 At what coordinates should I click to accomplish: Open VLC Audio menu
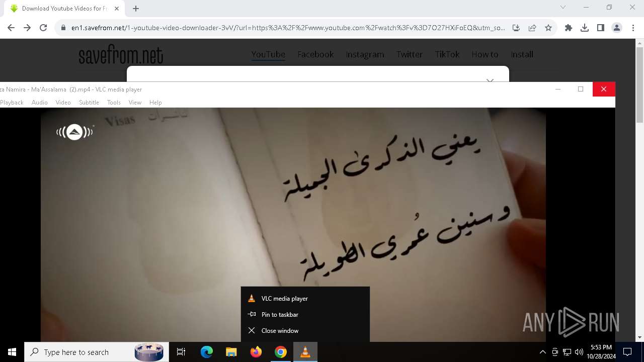coord(40,102)
